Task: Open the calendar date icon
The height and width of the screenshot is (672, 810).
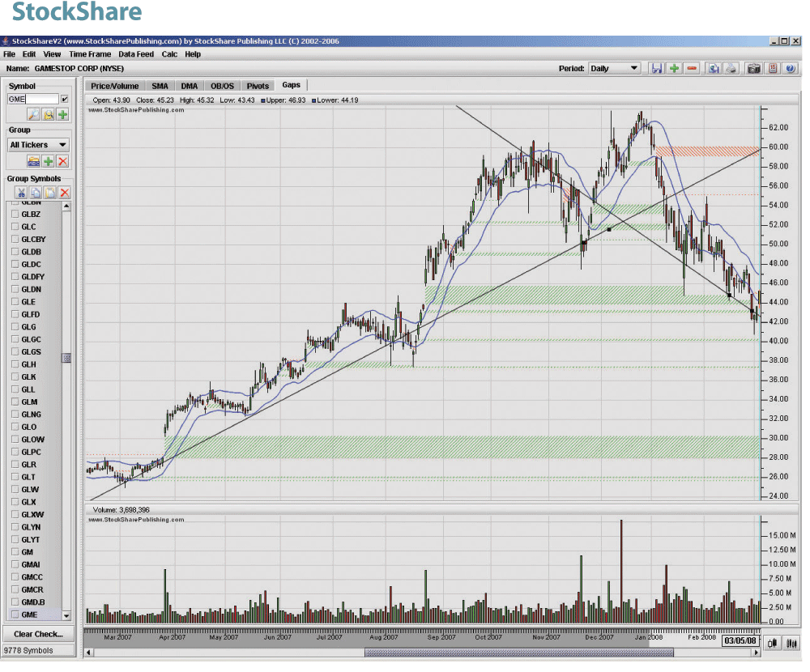Action: point(772,69)
